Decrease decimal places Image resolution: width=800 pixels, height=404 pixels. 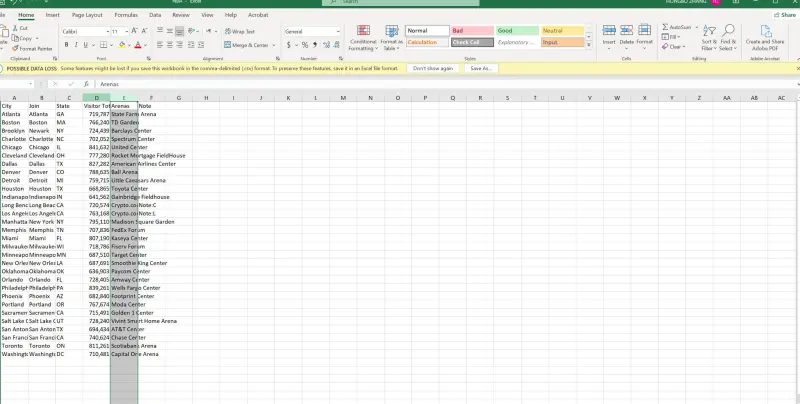[337, 45]
